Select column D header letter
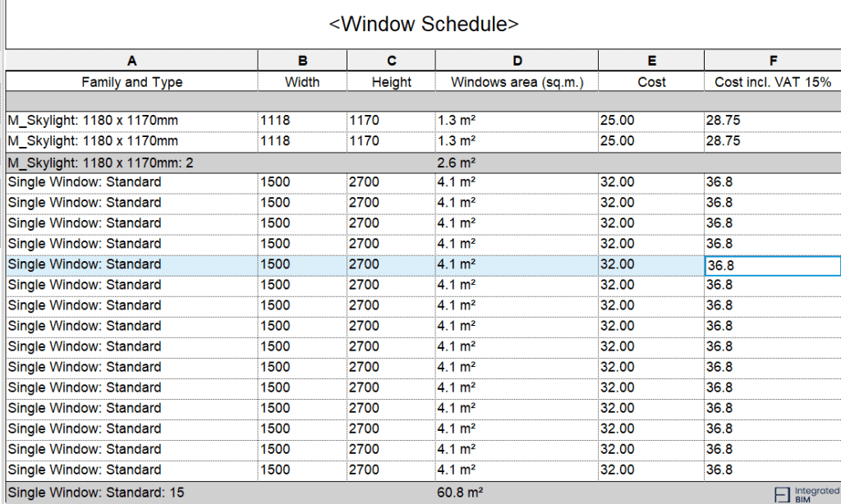Viewport: 841px width, 504px height. coord(516,61)
